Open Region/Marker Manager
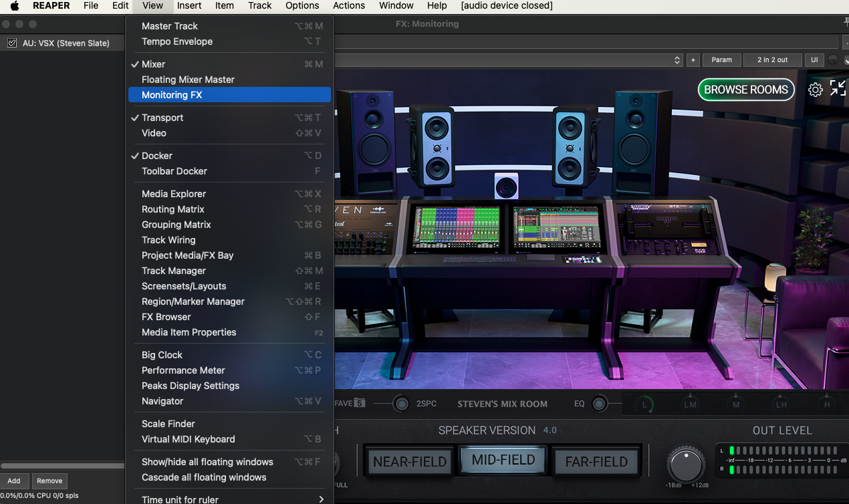849x504 pixels. (x=229, y=301)
